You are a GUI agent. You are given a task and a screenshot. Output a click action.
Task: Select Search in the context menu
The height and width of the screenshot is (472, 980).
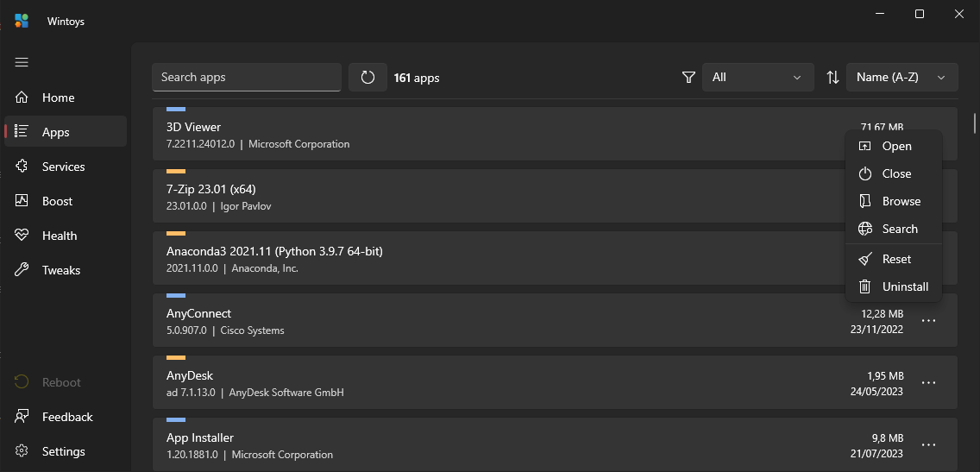click(x=893, y=228)
